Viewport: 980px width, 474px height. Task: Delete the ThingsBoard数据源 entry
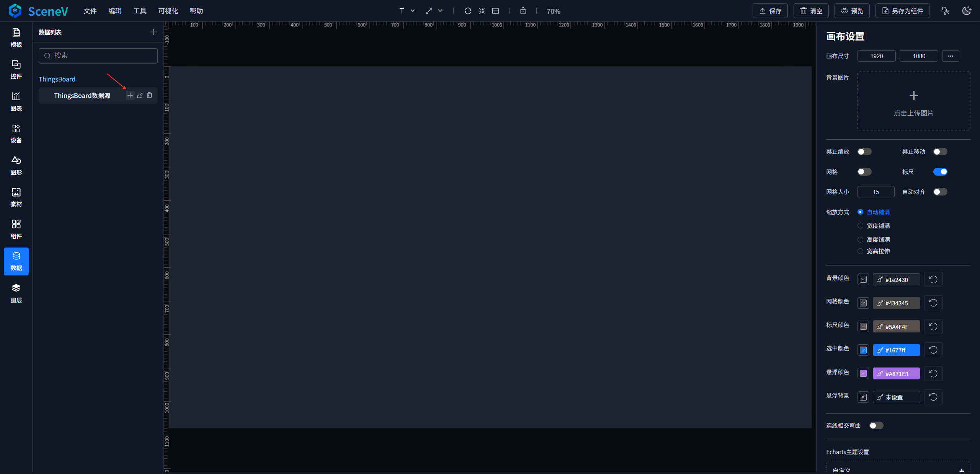point(149,95)
